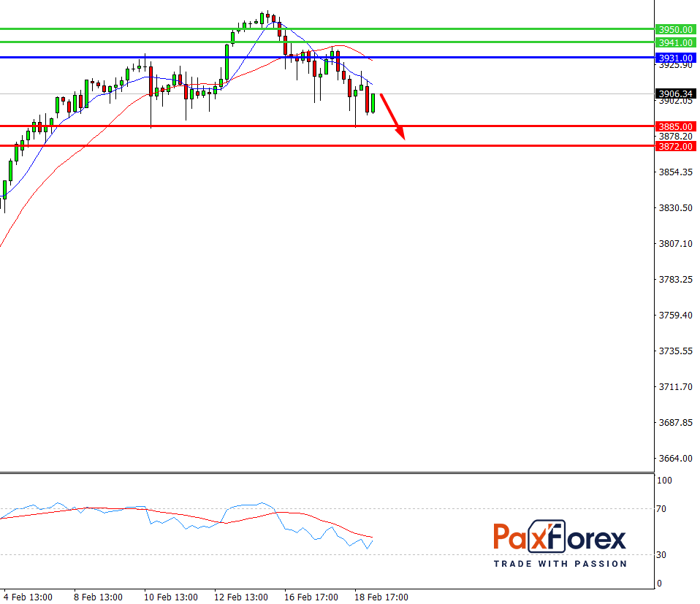Viewport: 700px width, 604px height.
Task: Click the 18 Feb 17:00 date label
Action: (380, 597)
